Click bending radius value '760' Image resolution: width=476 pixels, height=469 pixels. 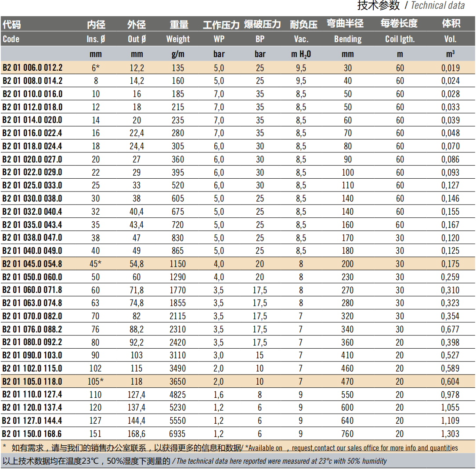[x=348, y=433]
